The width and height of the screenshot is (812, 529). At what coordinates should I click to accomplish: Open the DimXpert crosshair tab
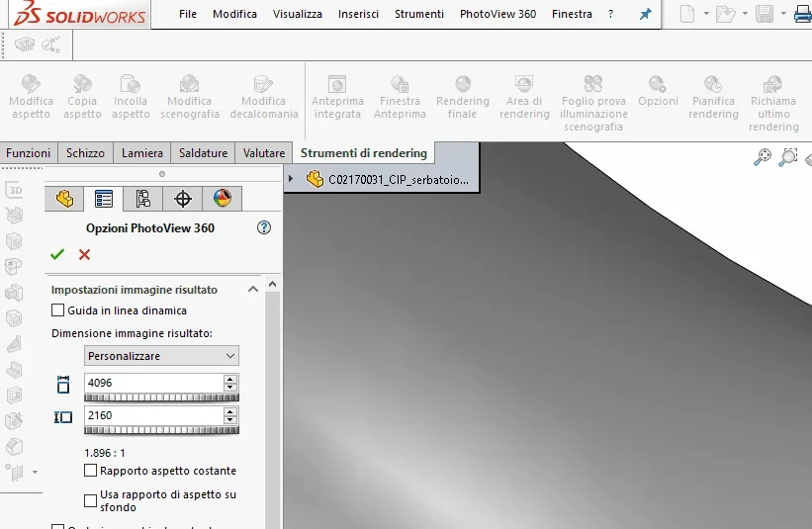pyautogui.click(x=183, y=199)
